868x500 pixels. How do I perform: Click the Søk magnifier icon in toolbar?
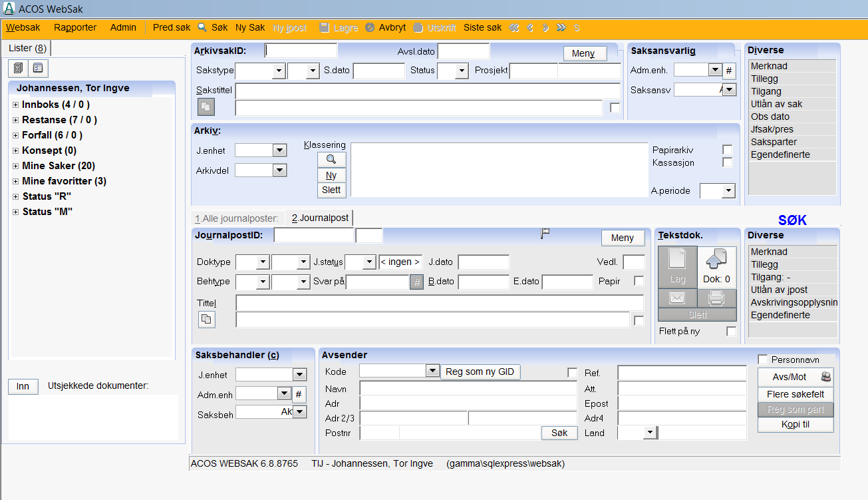coord(202,28)
